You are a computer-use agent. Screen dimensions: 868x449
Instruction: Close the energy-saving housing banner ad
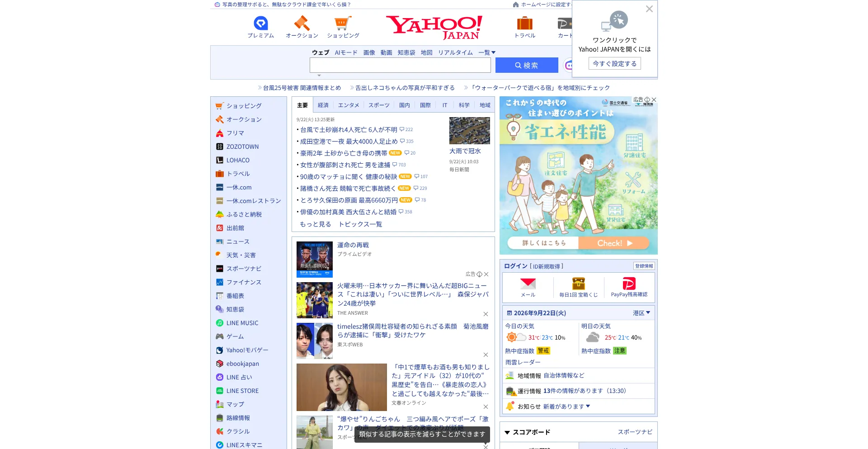tap(654, 99)
